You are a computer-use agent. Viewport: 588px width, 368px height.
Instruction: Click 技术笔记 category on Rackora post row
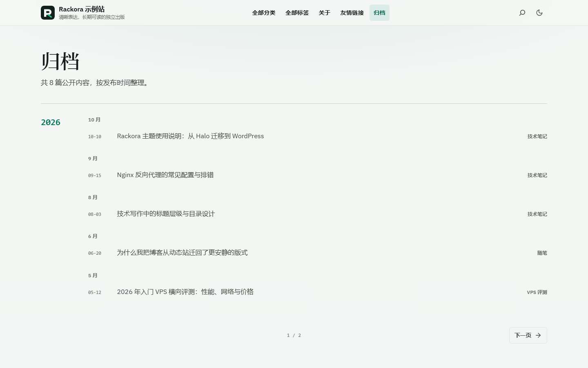coord(537,137)
